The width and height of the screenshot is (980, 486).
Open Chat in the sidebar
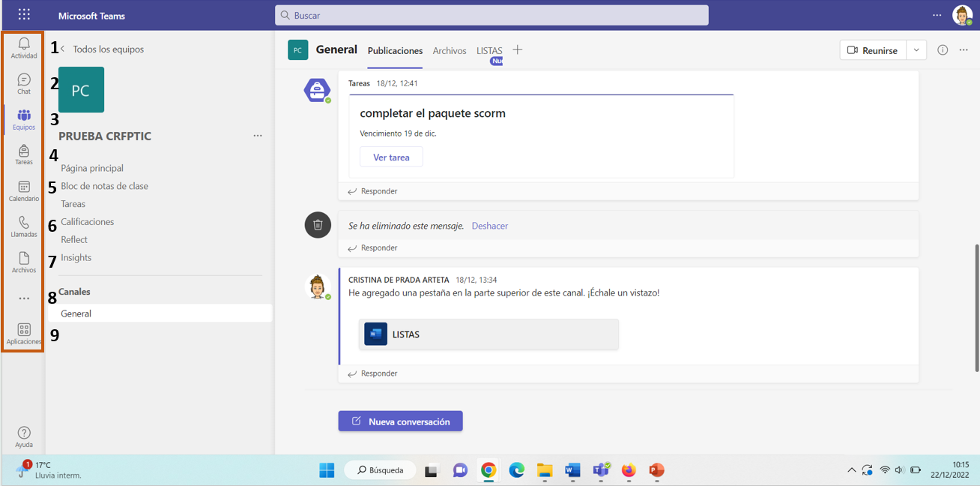[x=24, y=84]
